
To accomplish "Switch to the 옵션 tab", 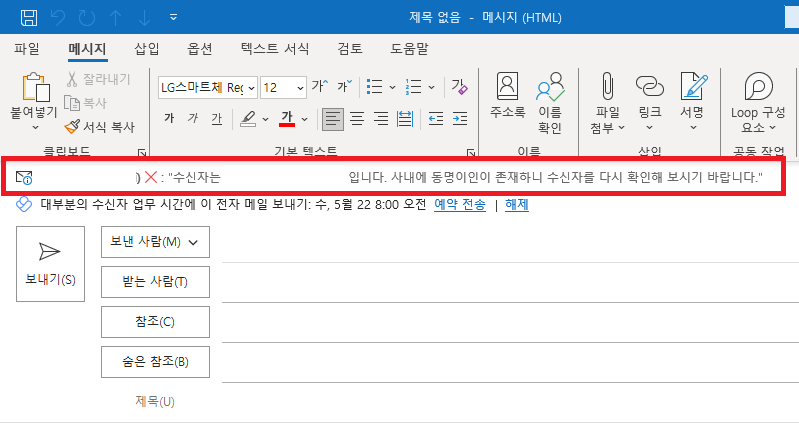I will (200, 49).
